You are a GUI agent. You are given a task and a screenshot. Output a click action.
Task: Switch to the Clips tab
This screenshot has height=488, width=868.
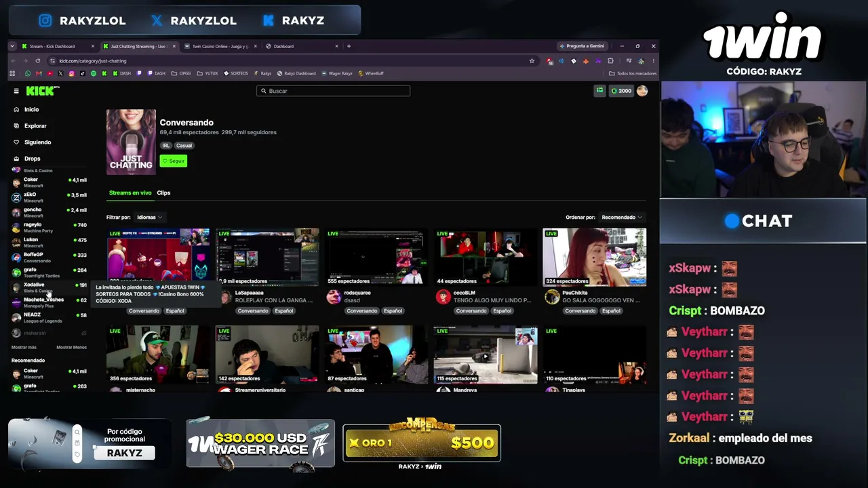163,193
